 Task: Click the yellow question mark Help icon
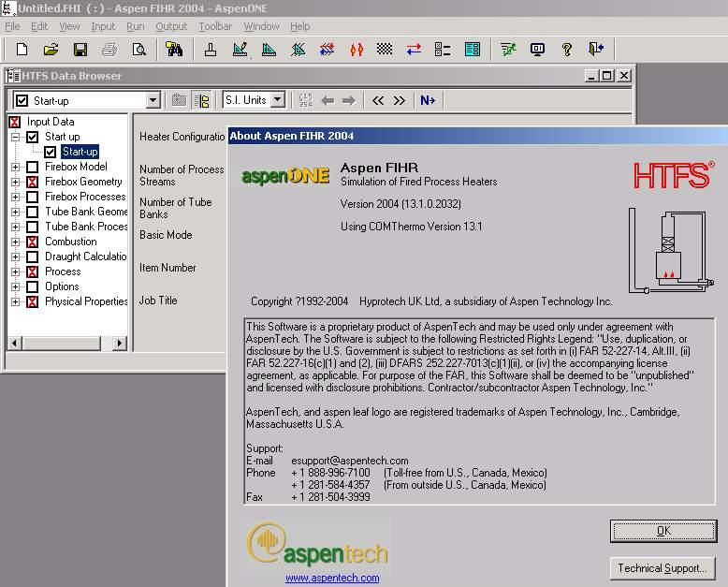[566, 50]
